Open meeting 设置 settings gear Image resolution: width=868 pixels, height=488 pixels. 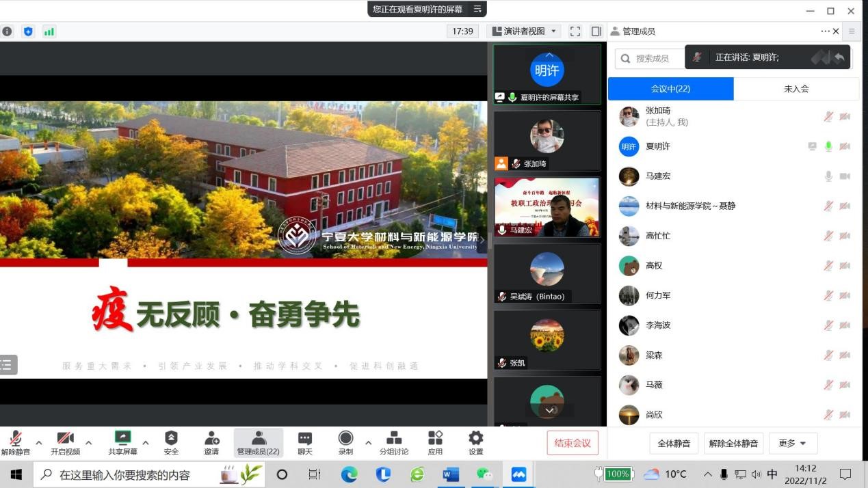pyautogui.click(x=475, y=438)
